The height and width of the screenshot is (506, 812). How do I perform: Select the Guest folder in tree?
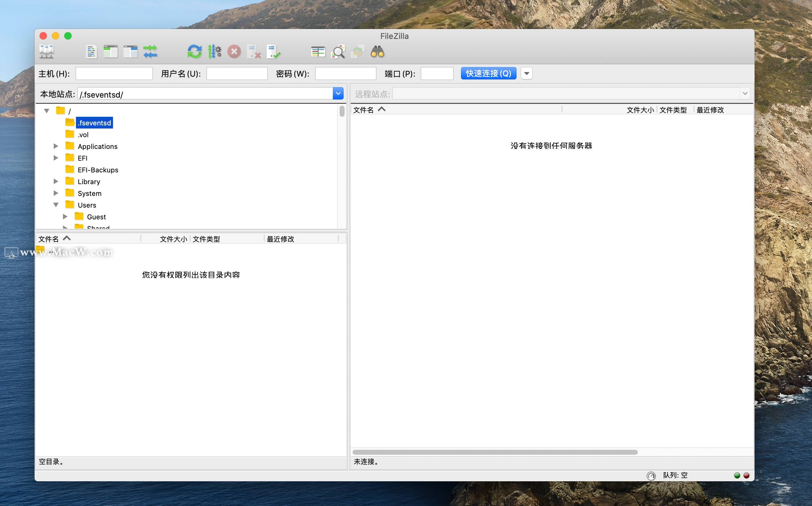[x=96, y=217]
